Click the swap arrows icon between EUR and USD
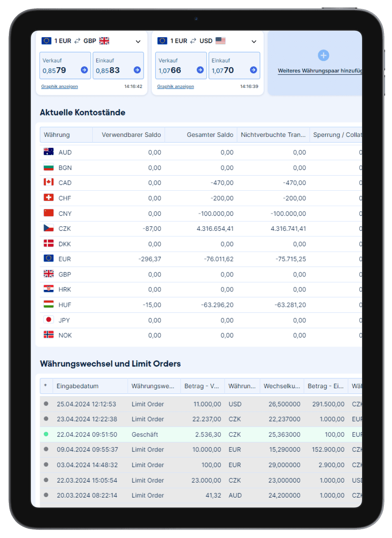Viewport: 392px width, 538px height. point(193,41)
